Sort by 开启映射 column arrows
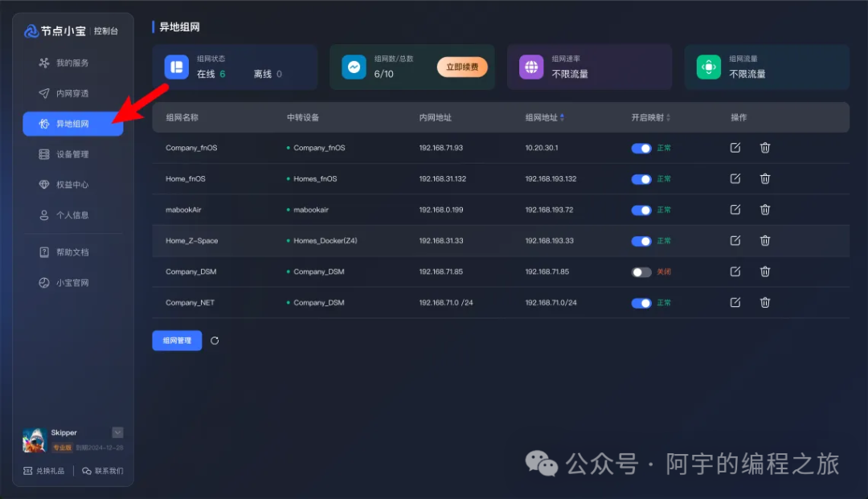The width and height of the screenshot is (868, 499). 668,117
